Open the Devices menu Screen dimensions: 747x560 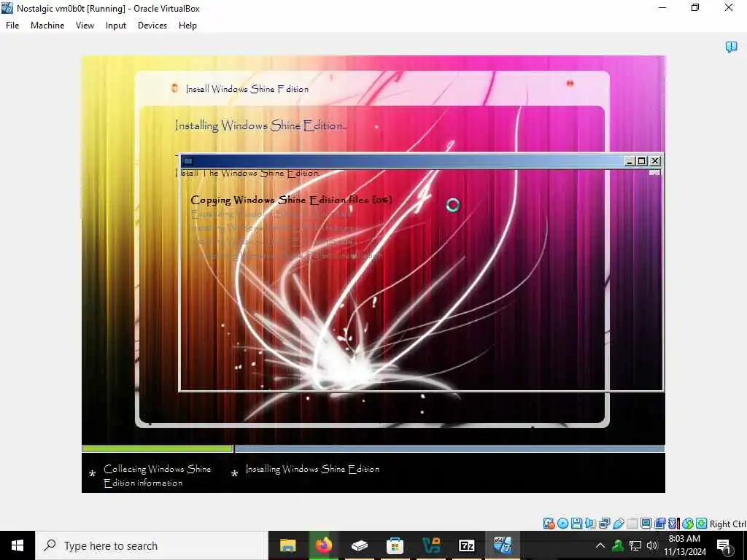click(152, 26)
